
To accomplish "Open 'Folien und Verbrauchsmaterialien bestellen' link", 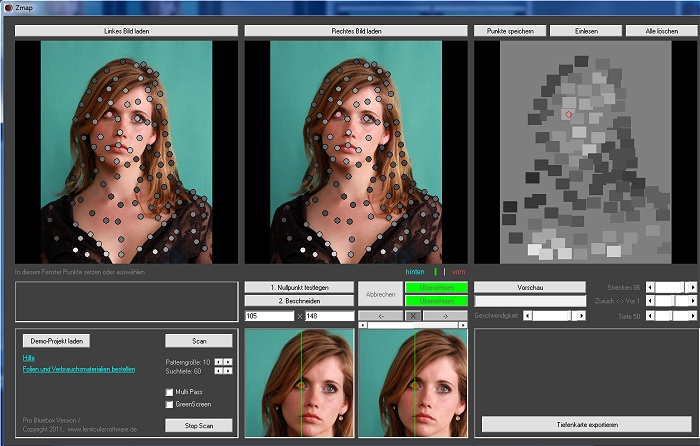I will tap(79, 368).
